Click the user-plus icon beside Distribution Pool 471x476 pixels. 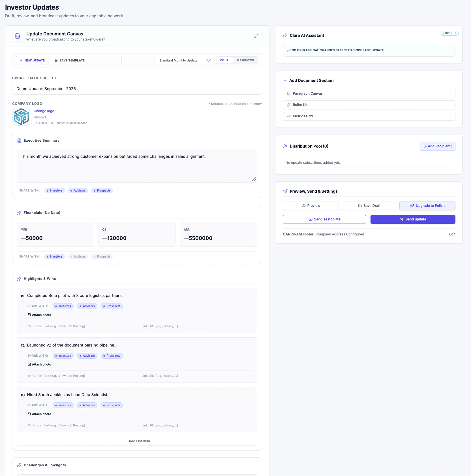(285, 146)
